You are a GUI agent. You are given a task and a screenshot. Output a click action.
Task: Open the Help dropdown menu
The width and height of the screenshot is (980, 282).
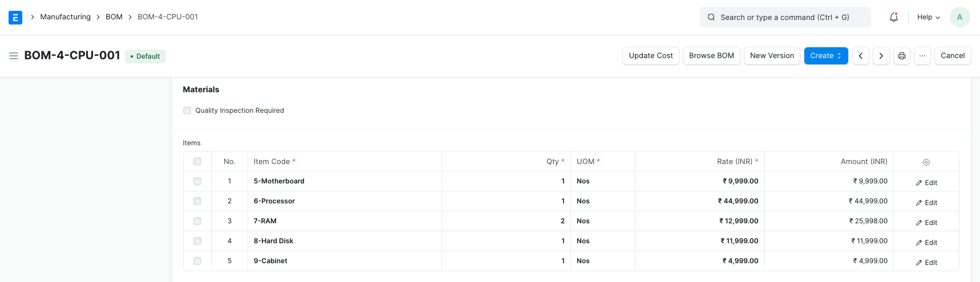[x=928, y=17]
